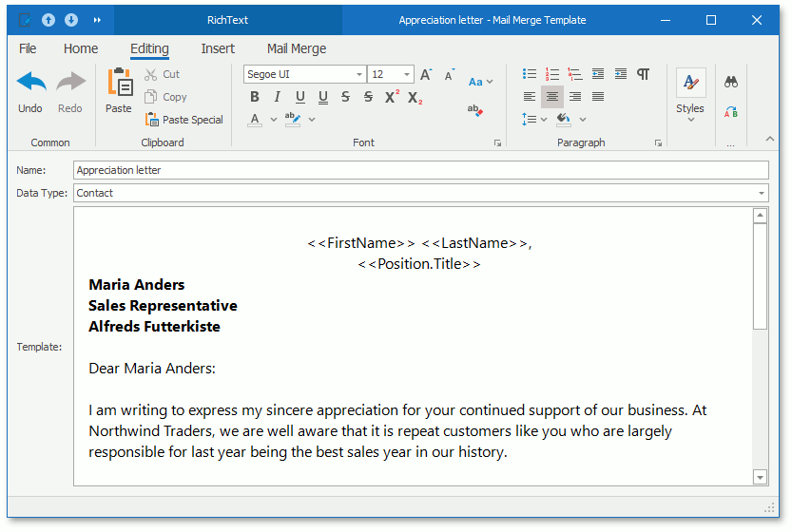Increase paragraph indent
The height and width of the screenshot is (532, 792).
[x=621, y=74]
